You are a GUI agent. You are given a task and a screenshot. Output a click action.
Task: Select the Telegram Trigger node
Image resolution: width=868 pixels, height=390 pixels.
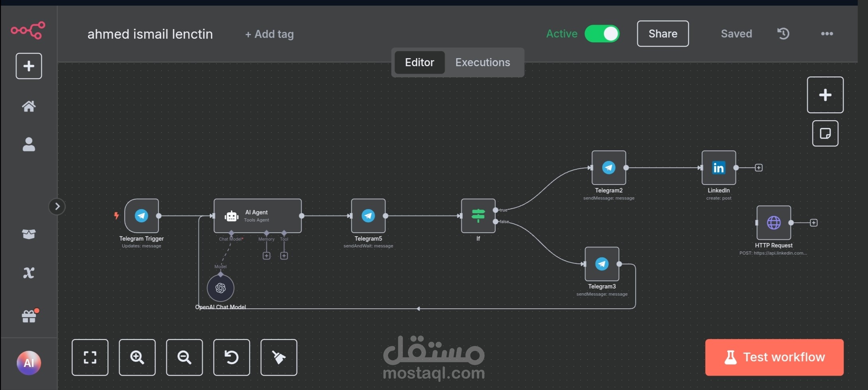(x=142, y=216)
